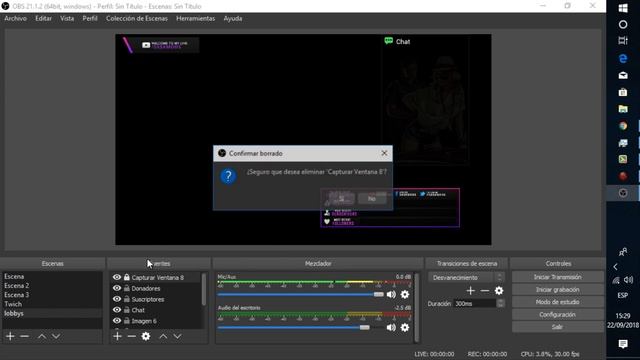Click the taskbar volume speaker icon
This screenshot has width=640, height=360.
click(629, 280)
